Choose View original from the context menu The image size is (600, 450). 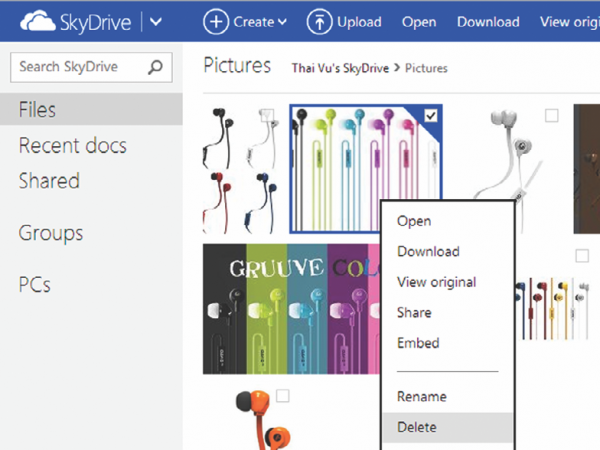click(436, 282)
